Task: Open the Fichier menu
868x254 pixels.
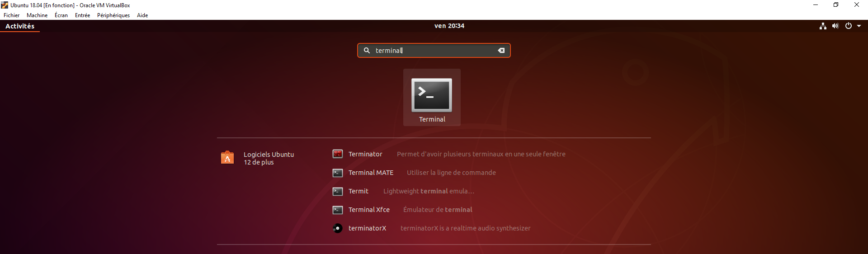Action: pyautogui.click(x=12, y=15)
